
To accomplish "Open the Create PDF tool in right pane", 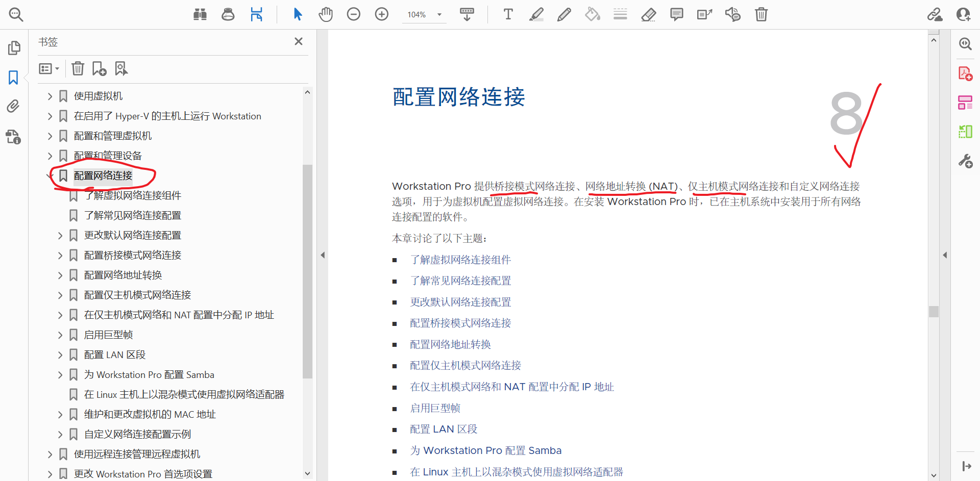I will pyautogui.click(x=965, y=73).
